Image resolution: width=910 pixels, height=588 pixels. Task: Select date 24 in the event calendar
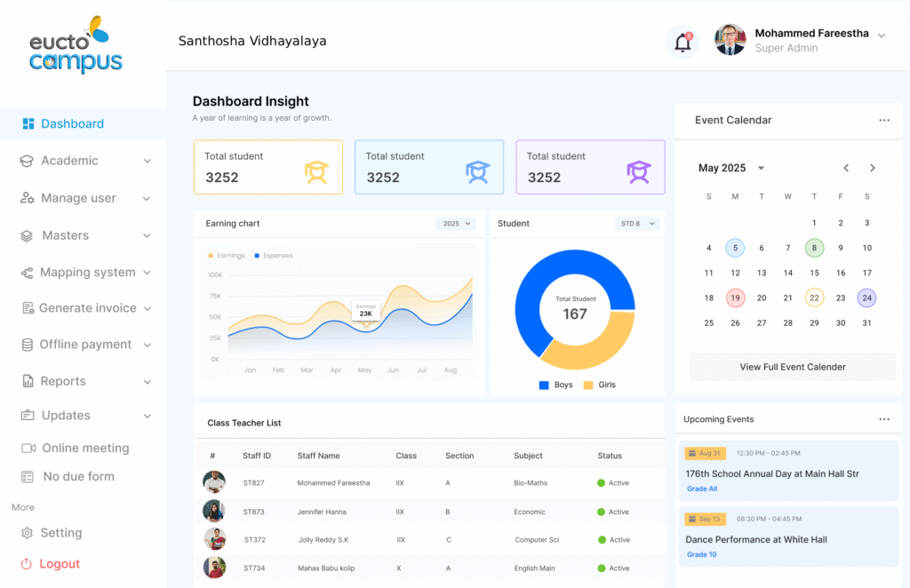[866, 298]
